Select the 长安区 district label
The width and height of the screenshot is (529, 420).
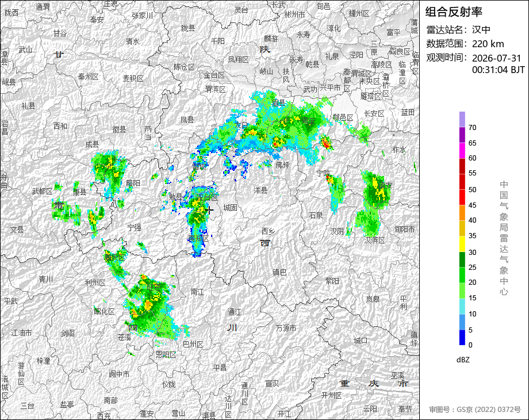(374, 114)
